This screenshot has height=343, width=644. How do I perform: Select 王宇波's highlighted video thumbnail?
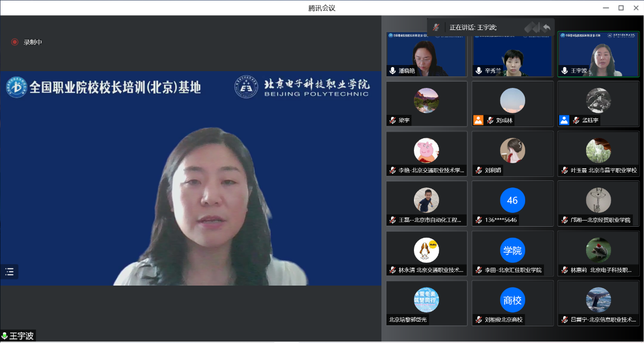pos(598,54)
